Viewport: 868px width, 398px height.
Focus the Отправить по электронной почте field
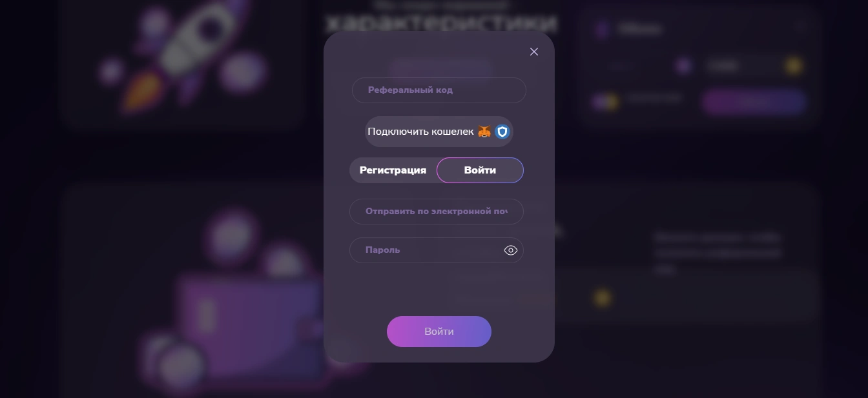(437, 212)
